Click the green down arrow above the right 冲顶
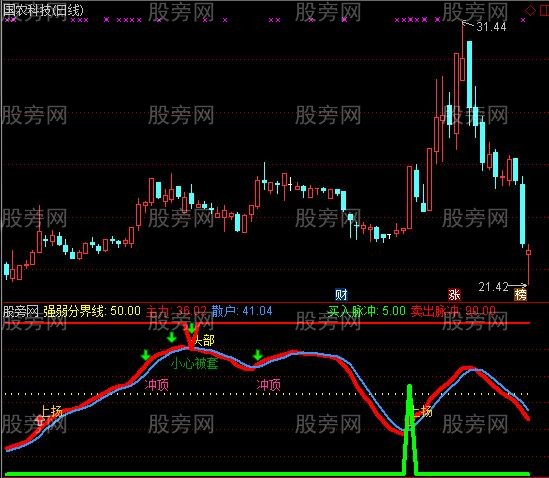Screen dimensions: 549x478 click(x=258, y=355)
